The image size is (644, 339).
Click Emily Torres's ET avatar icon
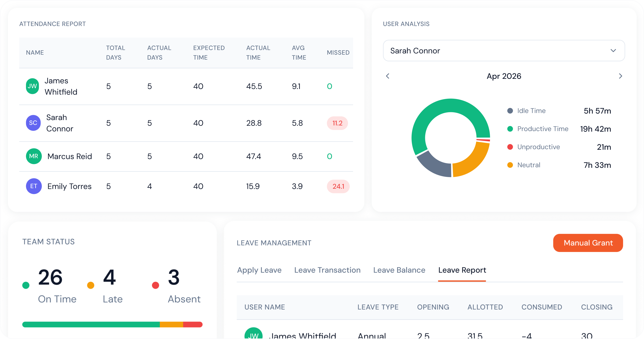click(x=34, y=186)
